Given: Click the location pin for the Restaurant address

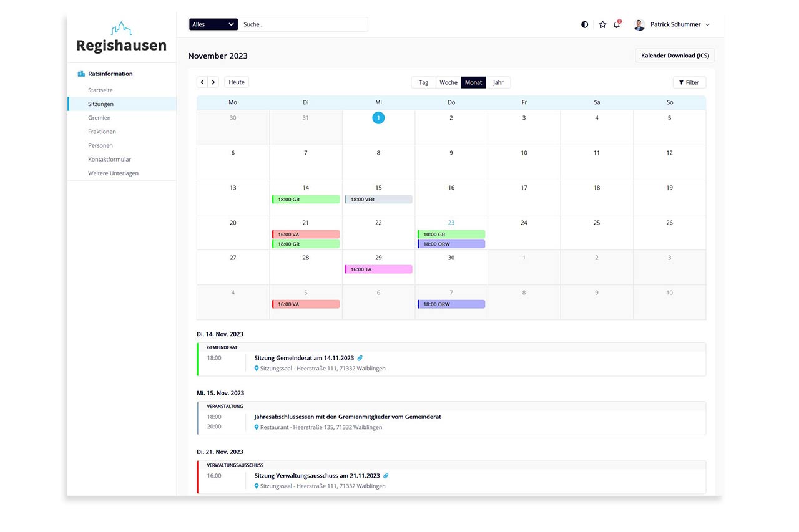Looking at the screenshot, I should (256, 427).
